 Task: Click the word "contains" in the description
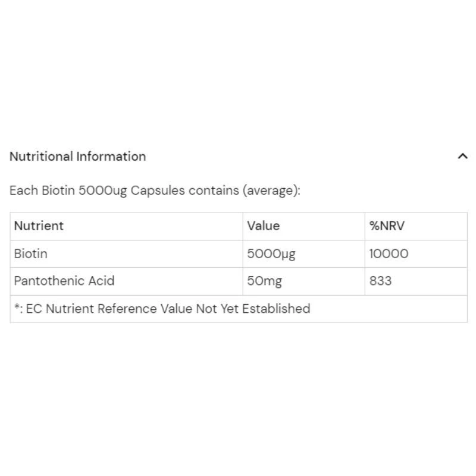pyautogui.click(x=214, y=191)
